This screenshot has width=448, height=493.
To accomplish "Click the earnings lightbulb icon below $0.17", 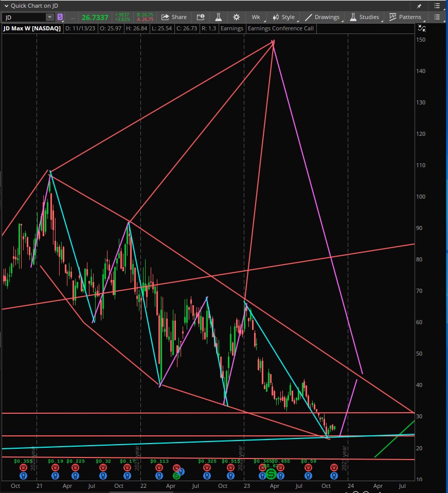I will click(x=127, y=476).
